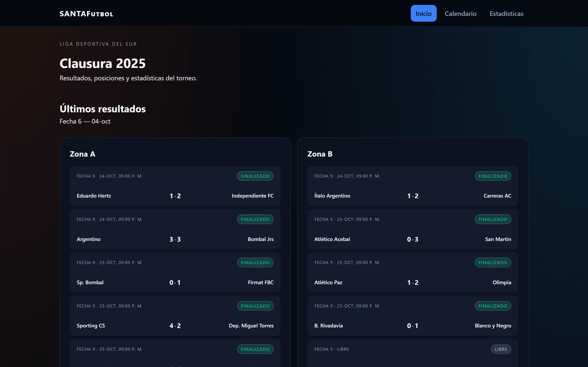Viewport: 588px width, 367px height.
Task: Click the LIBRE badge in Zona B
Action: click(x=501, y=349)
